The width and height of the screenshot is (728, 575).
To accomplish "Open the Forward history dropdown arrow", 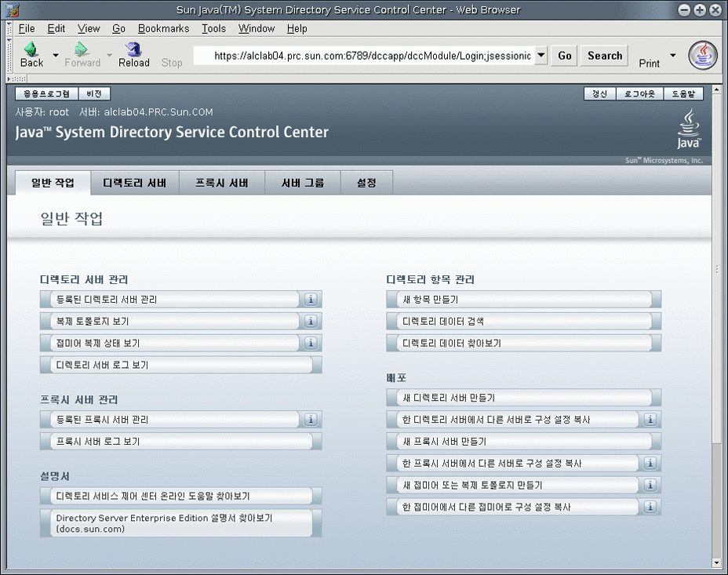I will coord(110,55).
